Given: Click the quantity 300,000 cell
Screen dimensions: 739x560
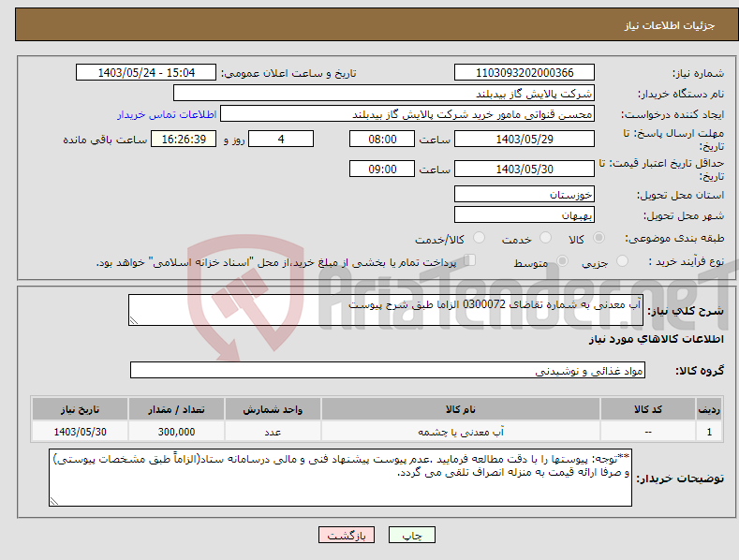Looking at the screenshot, I should coord(176,432).
